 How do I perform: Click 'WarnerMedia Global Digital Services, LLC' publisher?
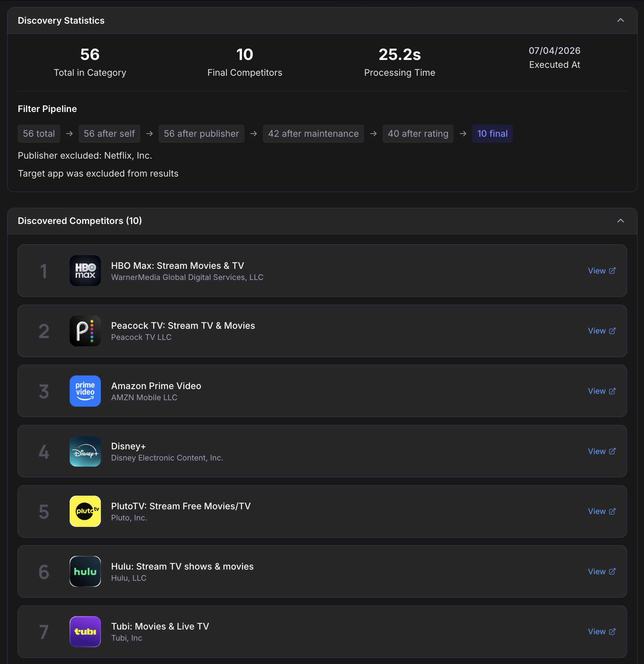pyautogui.click(x=187, y=277)
